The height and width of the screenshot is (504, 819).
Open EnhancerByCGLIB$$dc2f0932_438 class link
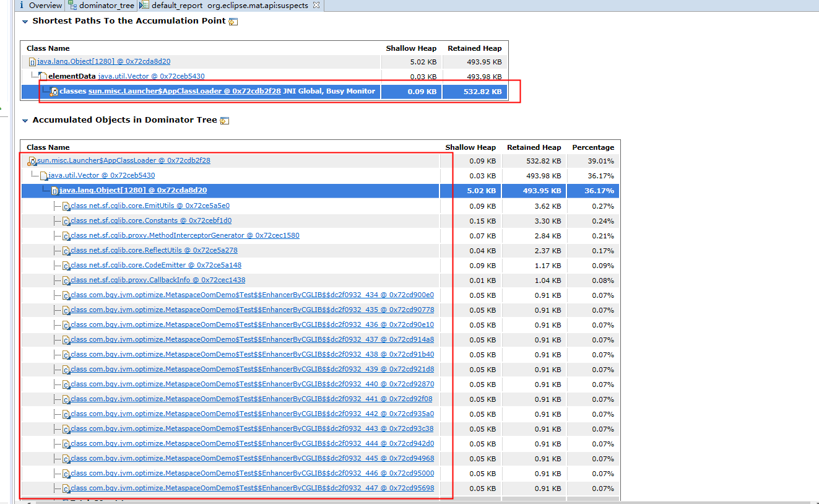[x=253, y=354]
